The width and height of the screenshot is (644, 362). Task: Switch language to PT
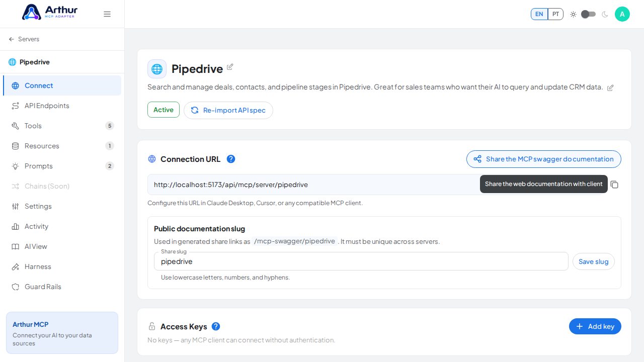(555, 14)
